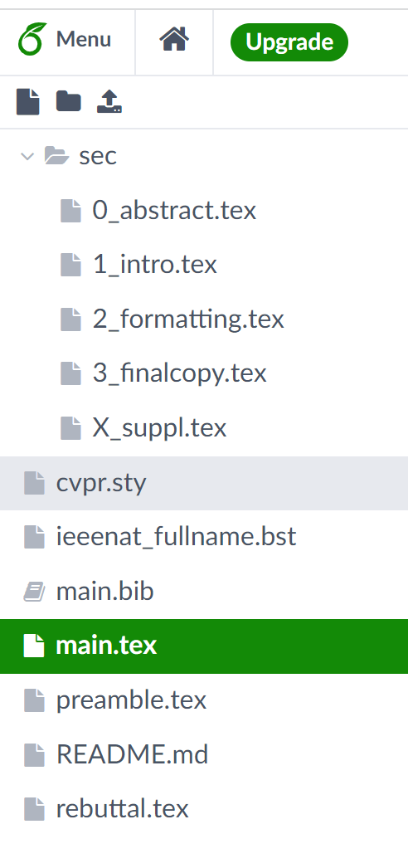This screenshot has width=408, height=868.
Task: Click the green Upgrade button
Action: tap(289, 42)
